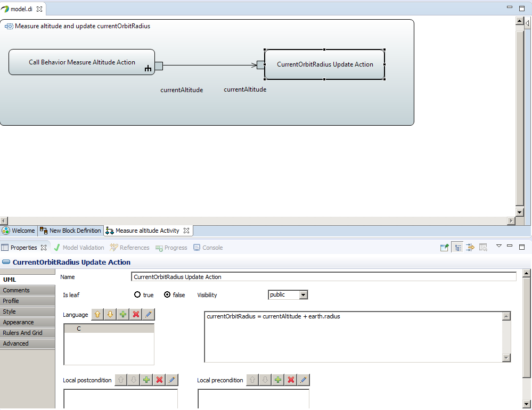This screenshot has width=532, height=410.
Task: Toggle the show categories icon in Properties toolbar
Action: click(458, 248)
